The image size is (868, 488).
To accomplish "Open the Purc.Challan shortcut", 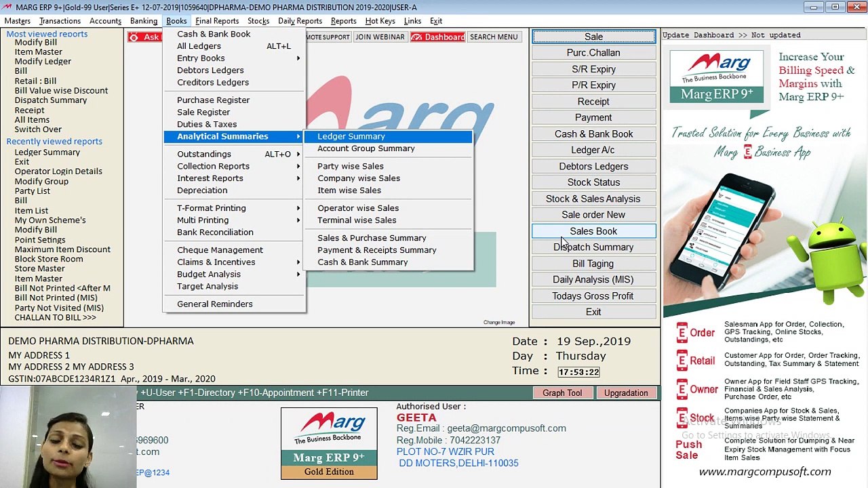I will tap(593, 53).
